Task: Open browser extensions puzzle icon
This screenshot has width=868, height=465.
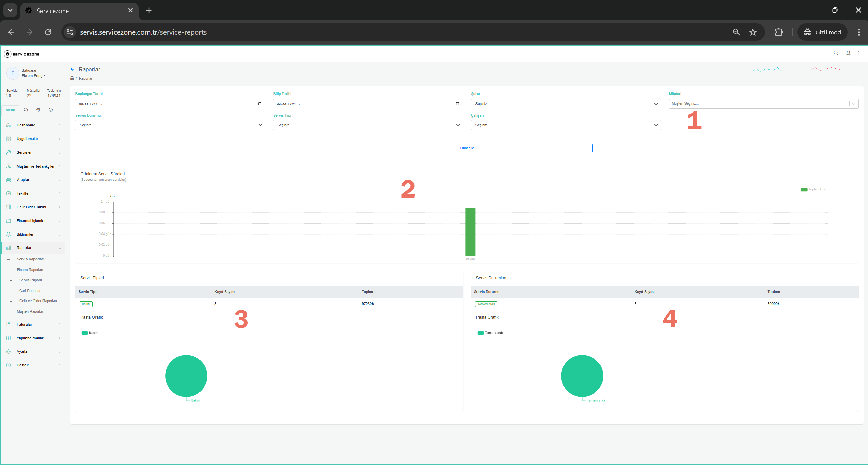Action: (779, 32)
